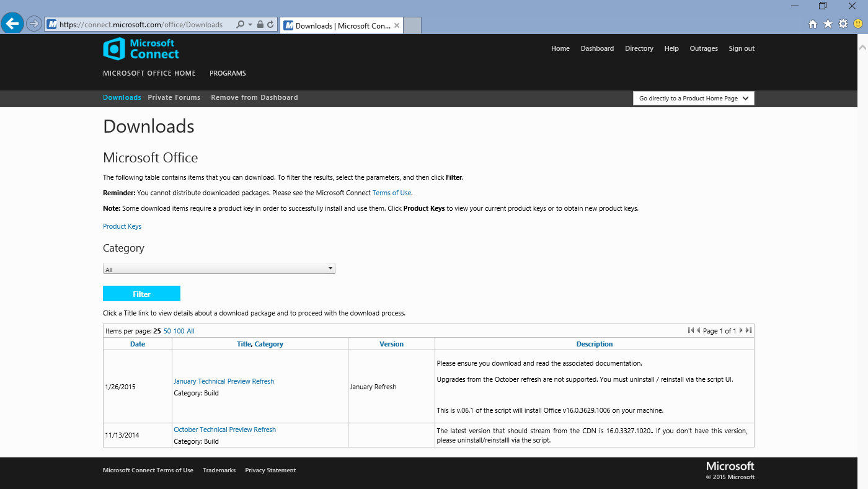Show 50 items per page

click(x=167, y=331)
